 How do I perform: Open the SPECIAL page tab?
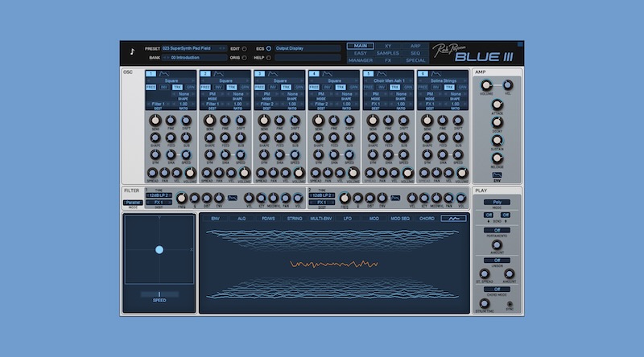pos(415,60)
